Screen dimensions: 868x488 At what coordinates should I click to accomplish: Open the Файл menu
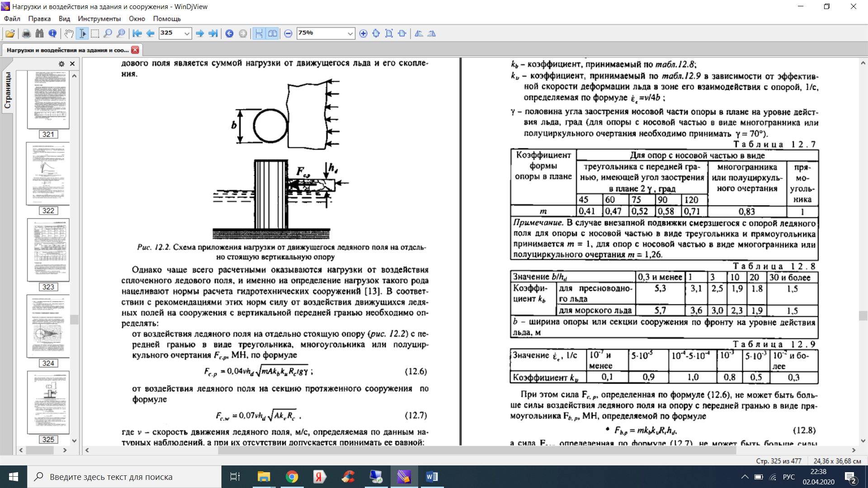pyautogui.click(x=12, y=19)
